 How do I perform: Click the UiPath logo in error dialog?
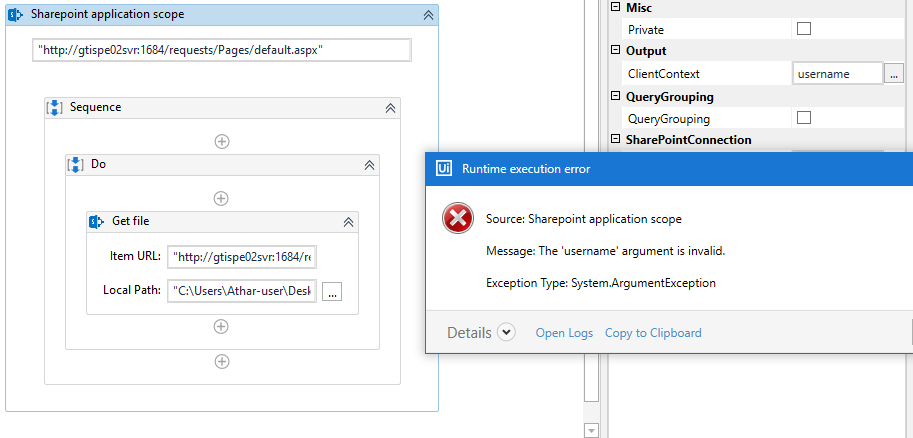tap(443, 169)
